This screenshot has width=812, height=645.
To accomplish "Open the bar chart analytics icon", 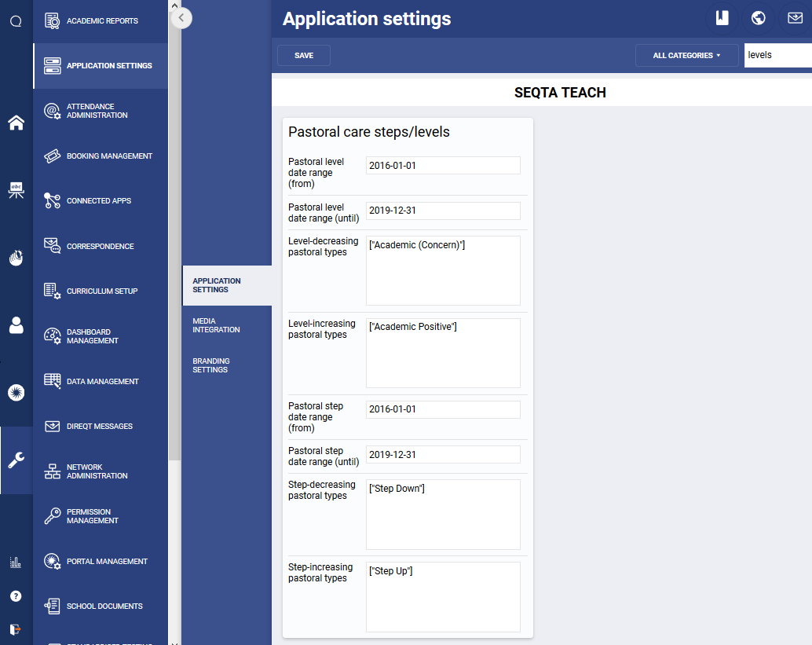I will pos(16,562).
